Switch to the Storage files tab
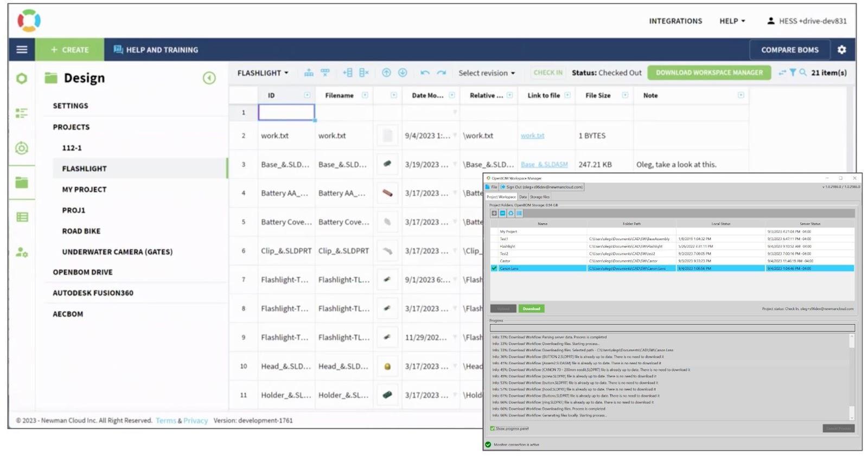The height and width of the screenshot is (458, 868). point(539,197)
